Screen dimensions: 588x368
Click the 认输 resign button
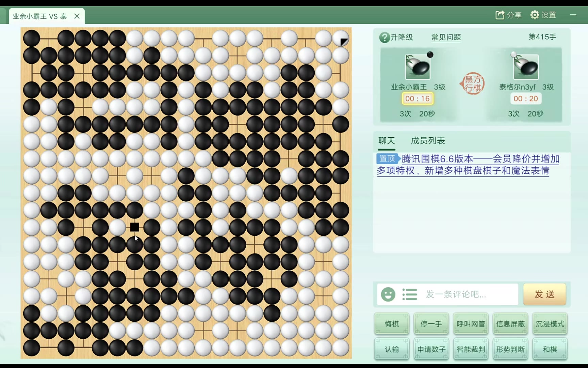[392, 349]
